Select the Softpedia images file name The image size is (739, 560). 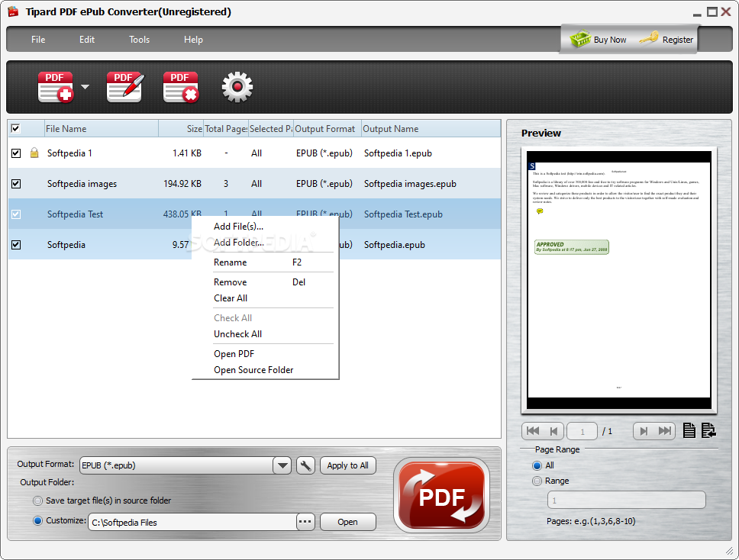pyautogui.click(x=82, y=184)
